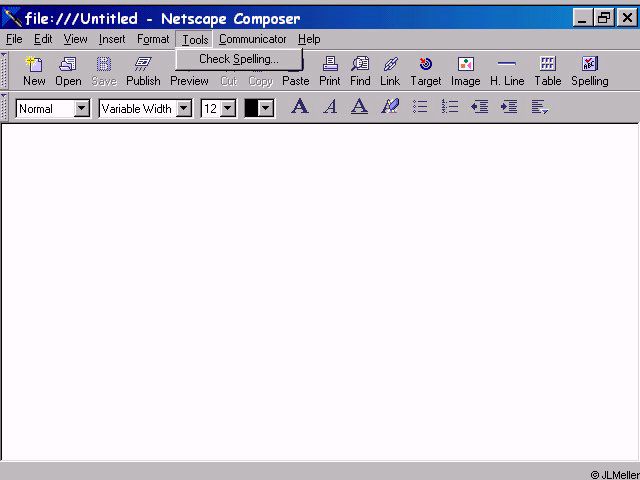Apply bullet list formatting
The image size is (640, 480).
click(x=420, y=107)
